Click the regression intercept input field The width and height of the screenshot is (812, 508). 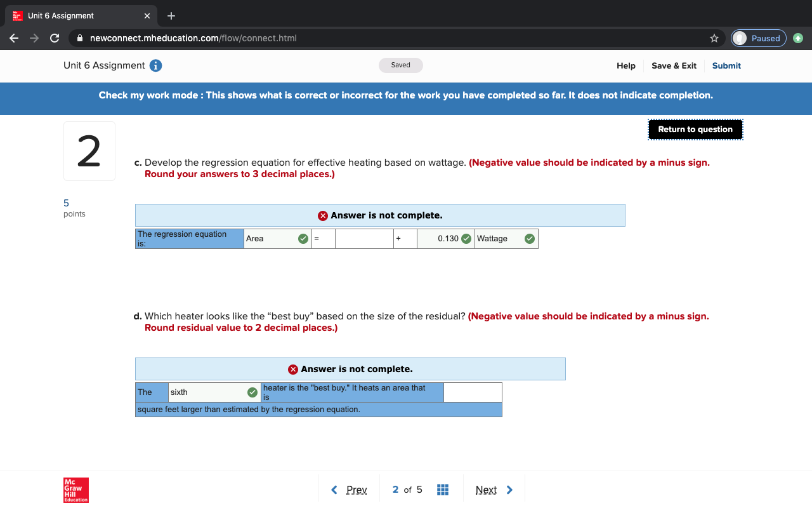pyautogui.click(x=364, y=239)
